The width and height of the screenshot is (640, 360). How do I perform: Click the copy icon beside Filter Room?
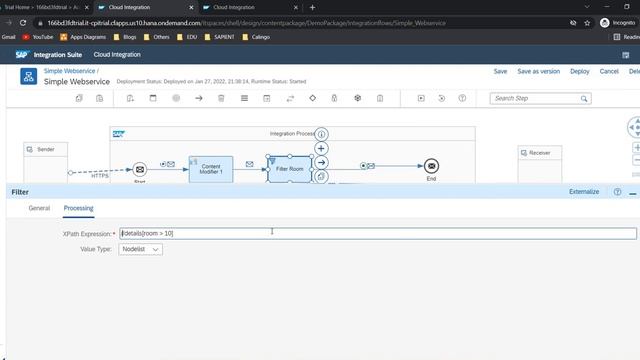coord(322,176)
